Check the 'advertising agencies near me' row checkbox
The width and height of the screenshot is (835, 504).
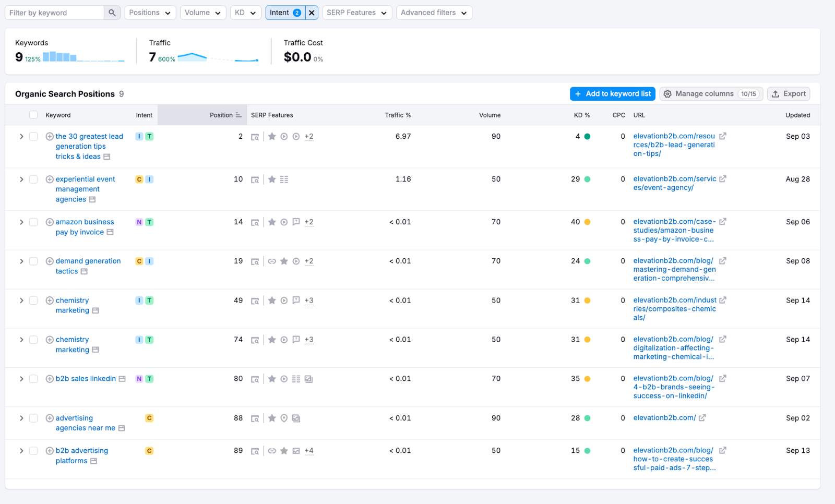33,418
